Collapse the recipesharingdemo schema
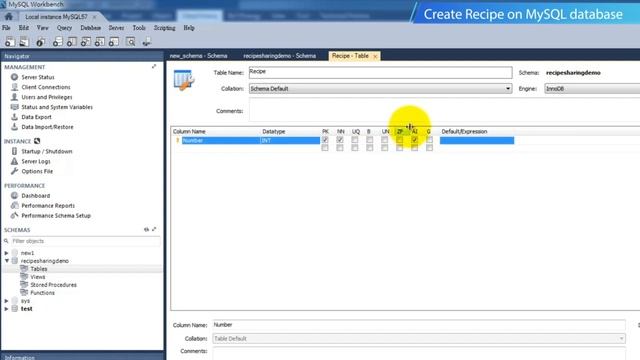The image size is (640, 360). 7,261
